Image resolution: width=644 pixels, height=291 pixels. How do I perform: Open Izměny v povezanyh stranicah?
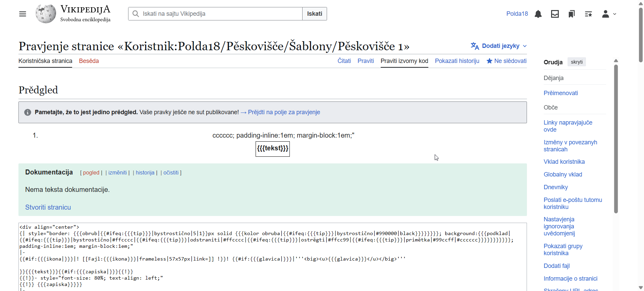click(x=570, y=146)
